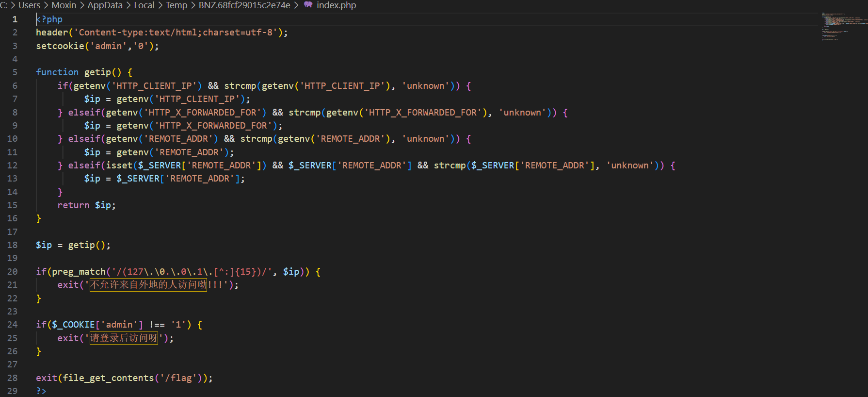The width and height of the screenshot is (868, 397).
Task: Click line number 28 in the gutter
Action: coord(13,378)
